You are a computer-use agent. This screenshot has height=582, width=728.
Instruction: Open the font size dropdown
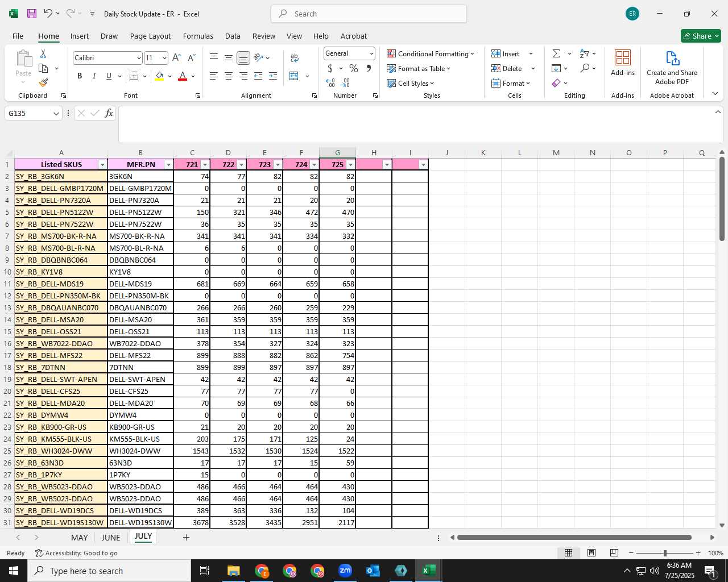[164, 58]
